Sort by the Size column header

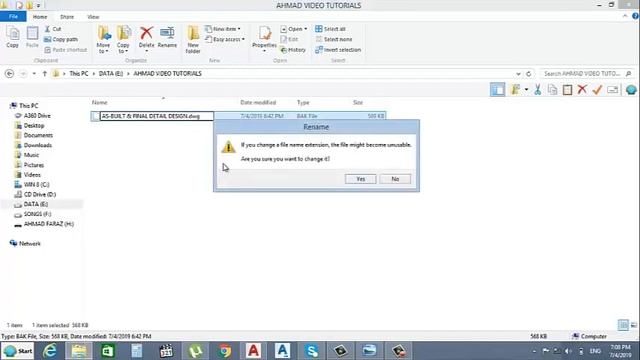click(x=358, y=102)
